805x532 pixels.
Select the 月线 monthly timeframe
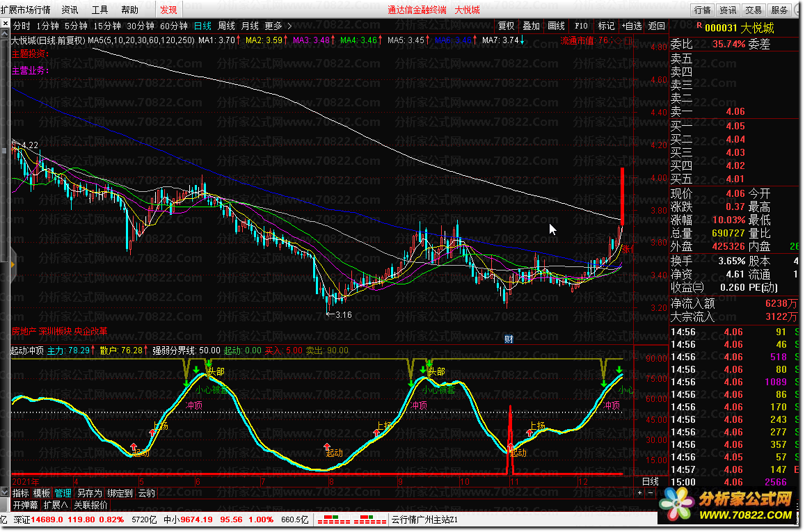tap(250, 26)
